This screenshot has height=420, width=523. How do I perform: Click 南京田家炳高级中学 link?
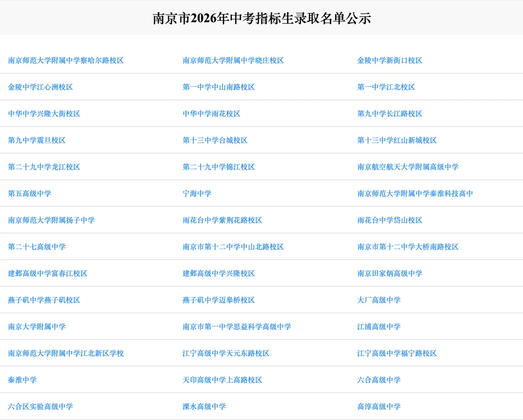389,274
